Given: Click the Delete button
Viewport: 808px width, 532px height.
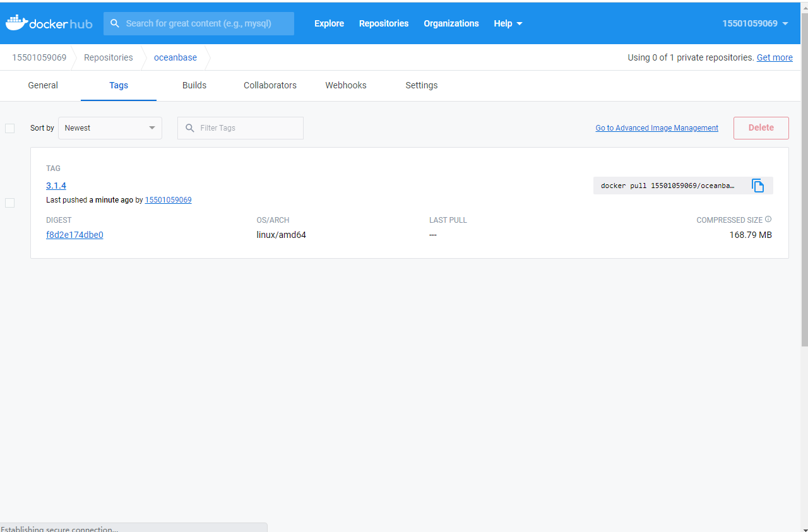Looking at the screenshot, I should click(x=761, y=127).
